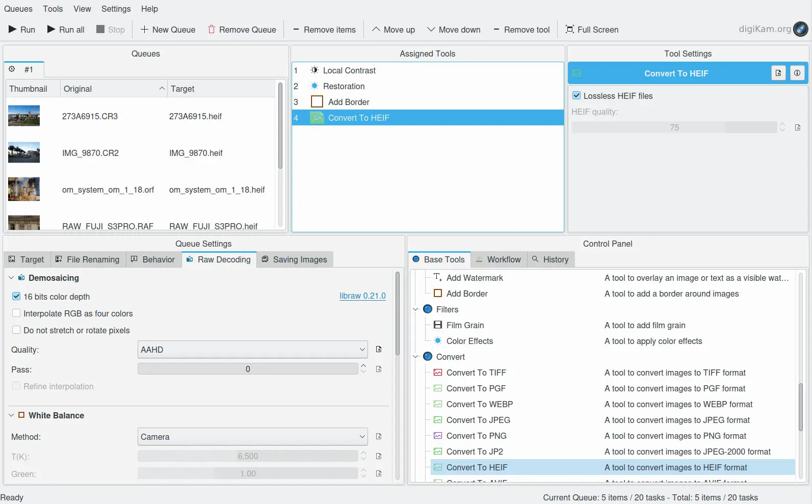The height and width of the screenshot is (504, 812).
Task: Open the white balance Method dropdown
Action: pyautogui.click(x=253, y=437)
